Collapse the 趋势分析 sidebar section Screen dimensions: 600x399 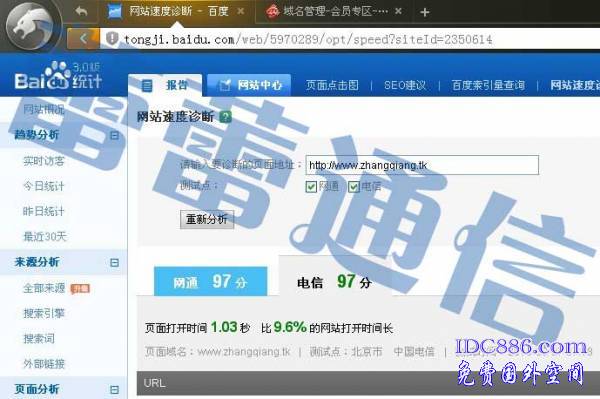click(114, 135)
